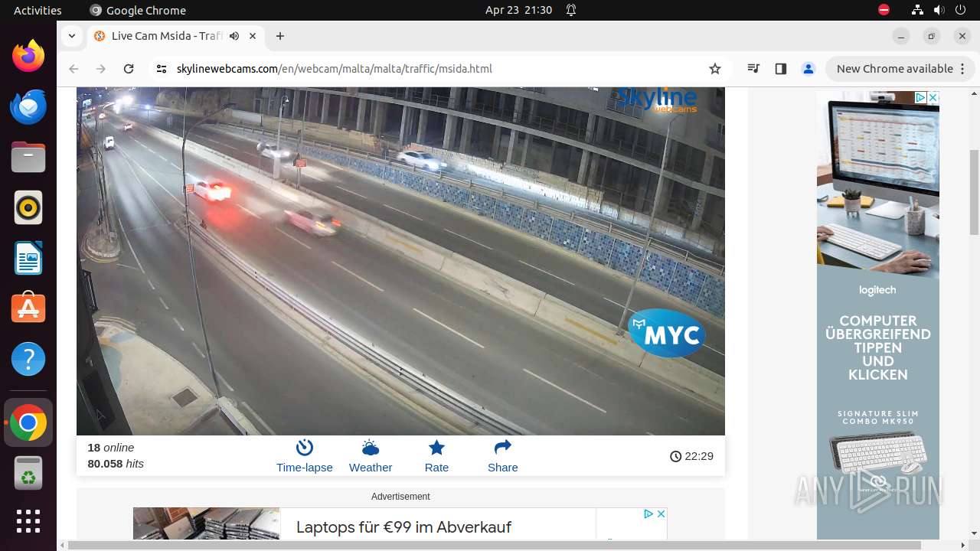Minimize the Chrome window

pos(901,36)
